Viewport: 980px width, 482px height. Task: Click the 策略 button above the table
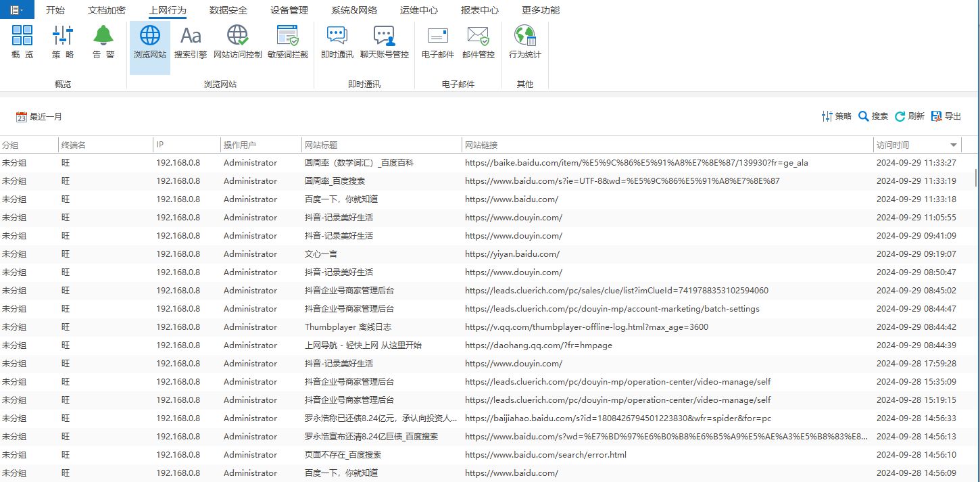click(x=837, y=116)
